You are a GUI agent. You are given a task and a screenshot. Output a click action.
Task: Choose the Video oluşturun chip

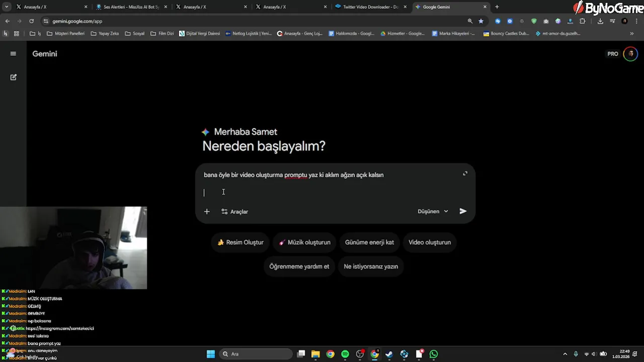click(x=430, y=242)
